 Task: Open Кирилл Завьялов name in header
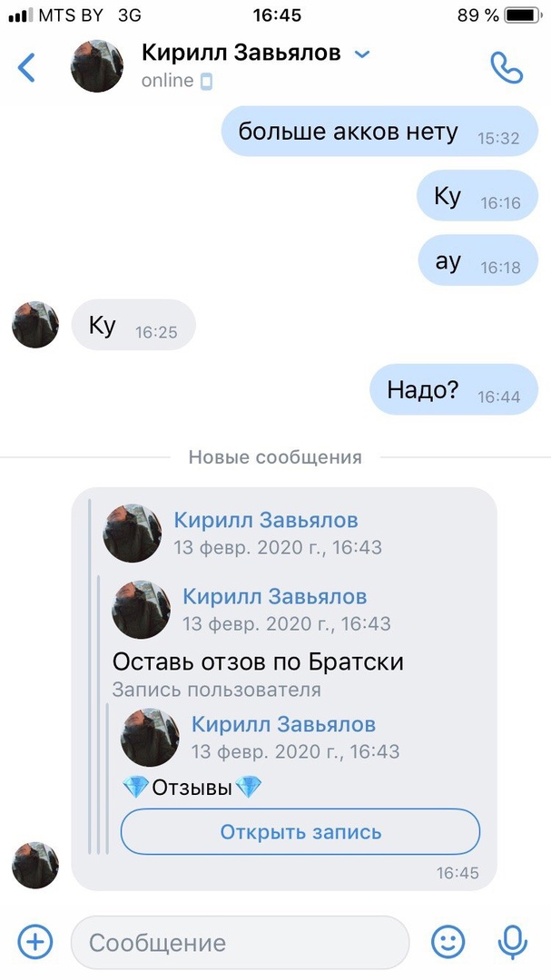[x=241, y=54]
